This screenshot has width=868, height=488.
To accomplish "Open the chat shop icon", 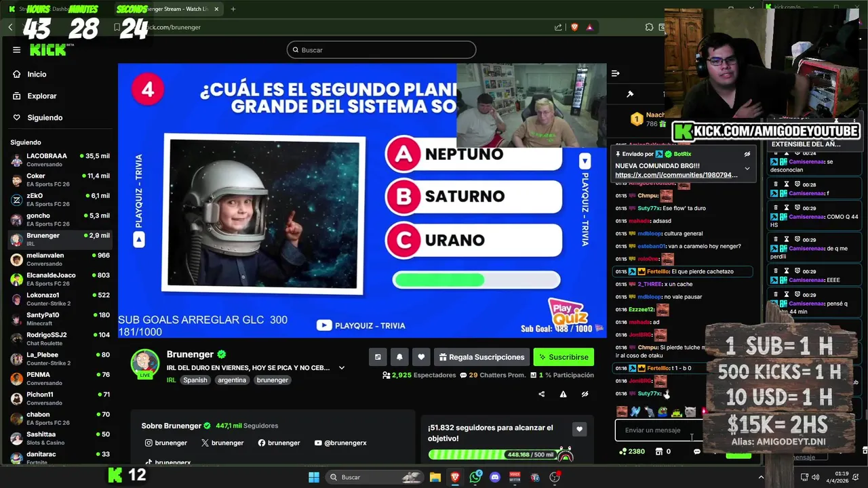I will click(658, 451).
